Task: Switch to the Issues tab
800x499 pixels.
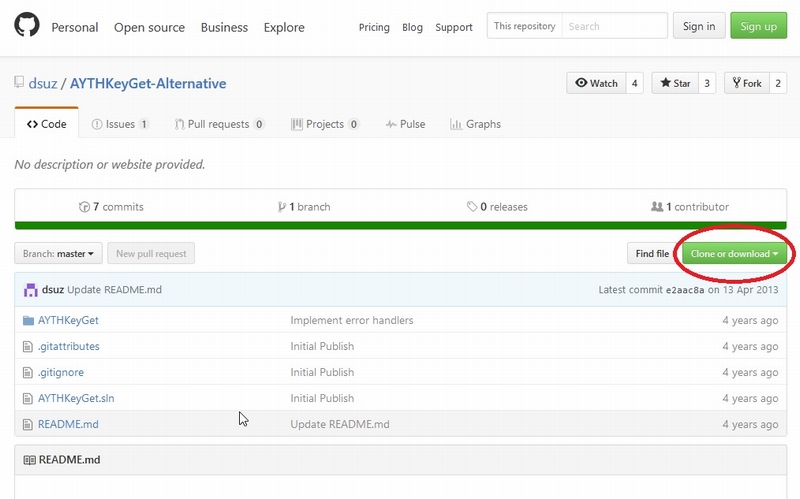Action: click(120, 124)
